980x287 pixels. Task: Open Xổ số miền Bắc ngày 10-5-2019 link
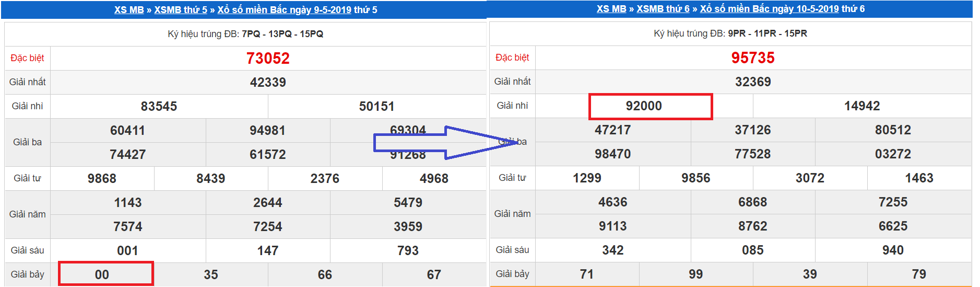tap(769, 9)
